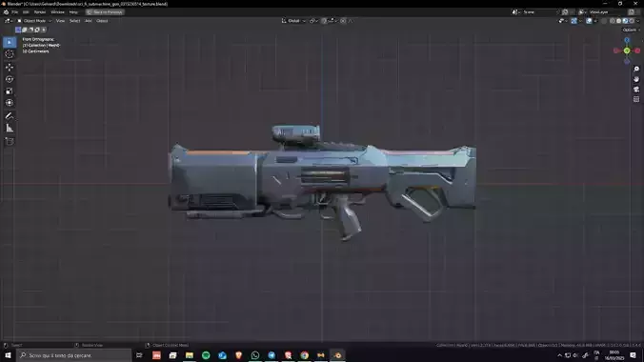Select the Rotate tool

[10, 79]
